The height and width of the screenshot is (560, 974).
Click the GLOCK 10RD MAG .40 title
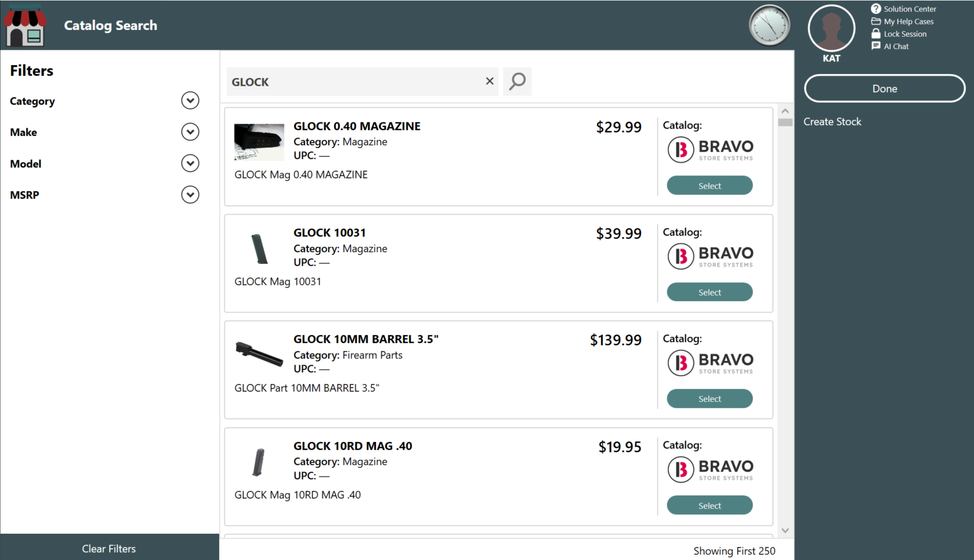353,446
